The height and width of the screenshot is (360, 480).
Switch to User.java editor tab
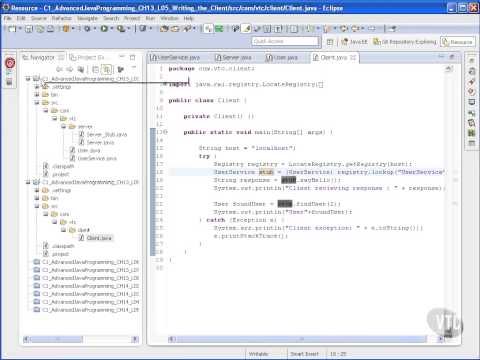pyautogui.click(x=282, y=58)
